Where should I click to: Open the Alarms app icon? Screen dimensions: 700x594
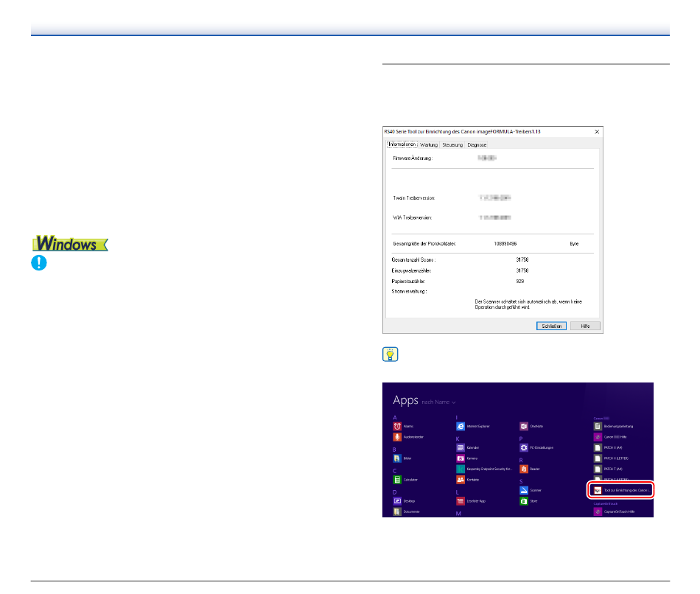(x=397, y=426)
